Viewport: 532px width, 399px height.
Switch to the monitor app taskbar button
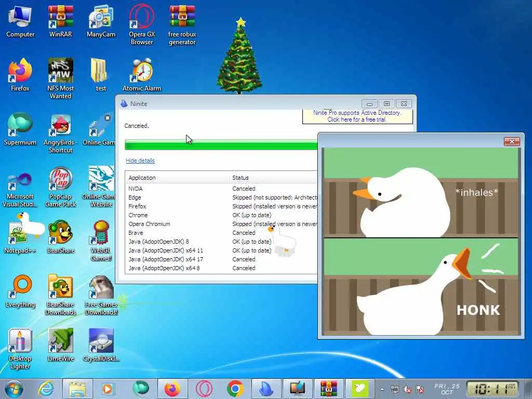[298, 389]
